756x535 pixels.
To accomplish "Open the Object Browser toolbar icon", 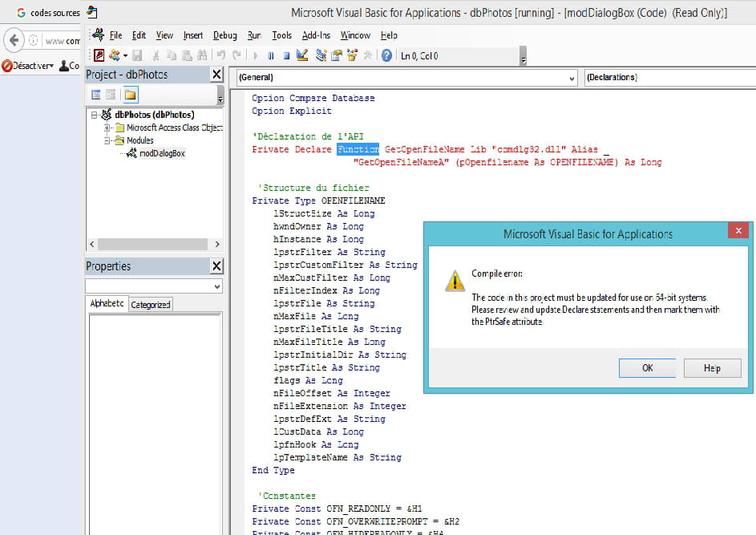I will pos(352,55).
